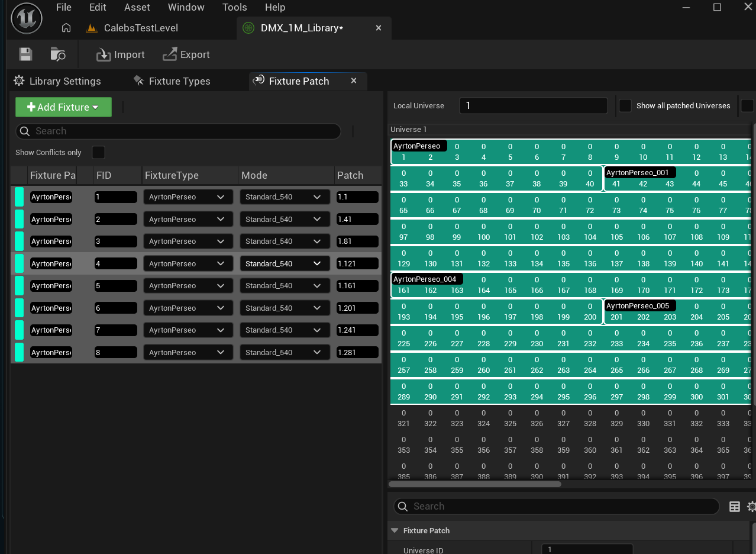Viewport: 756px width, 554px height.
Task: Click the home icon beside CalebsTestLevel
Action: (66, 28)
